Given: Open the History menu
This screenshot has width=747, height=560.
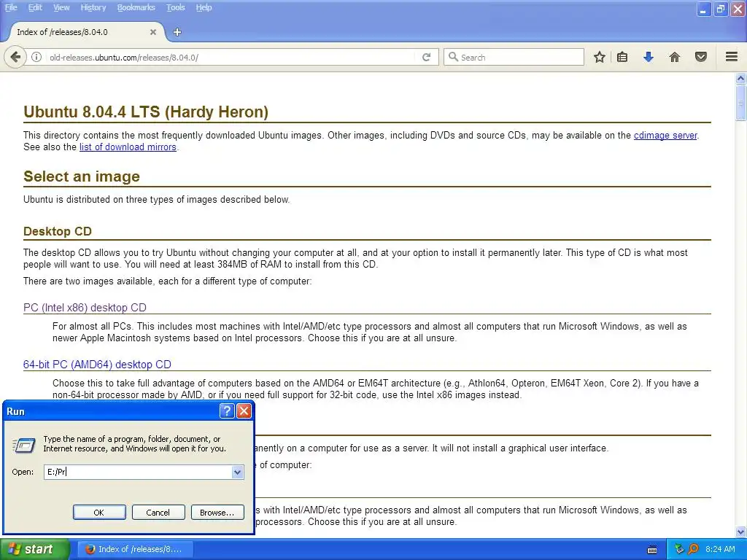Looking at the screenshot, I should (93, 7).
